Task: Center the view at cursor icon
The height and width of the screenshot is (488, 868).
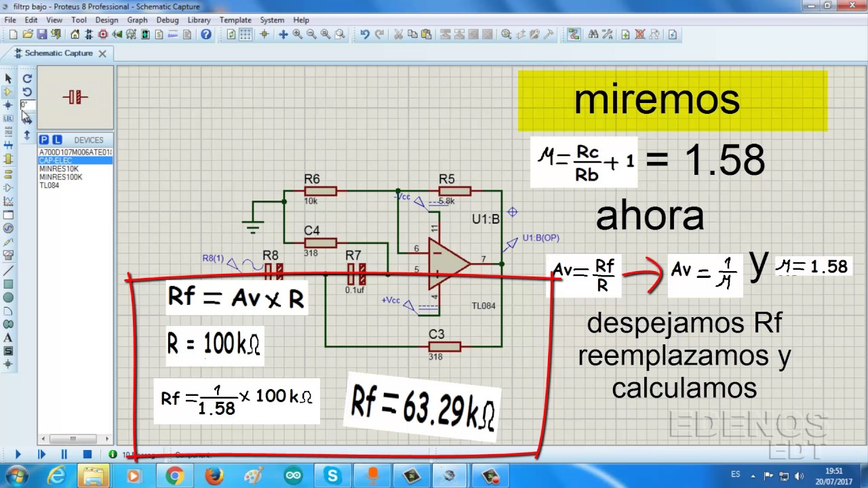Action: click(283, 34)
